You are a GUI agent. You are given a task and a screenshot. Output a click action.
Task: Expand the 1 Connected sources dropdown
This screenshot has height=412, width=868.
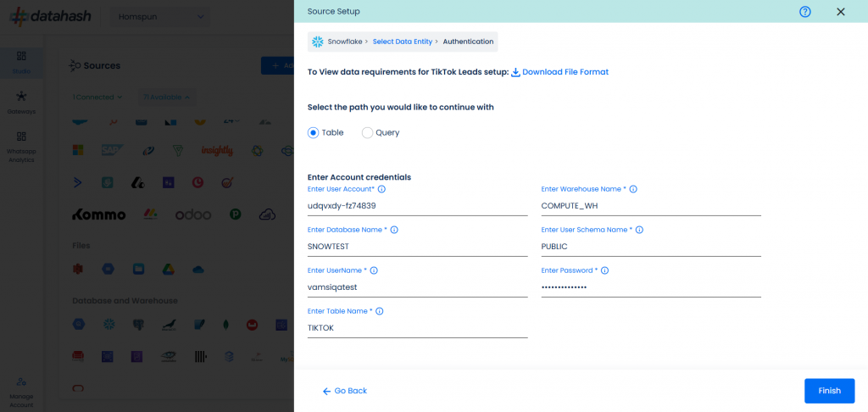pyautogui.click(x=97, y=97)
